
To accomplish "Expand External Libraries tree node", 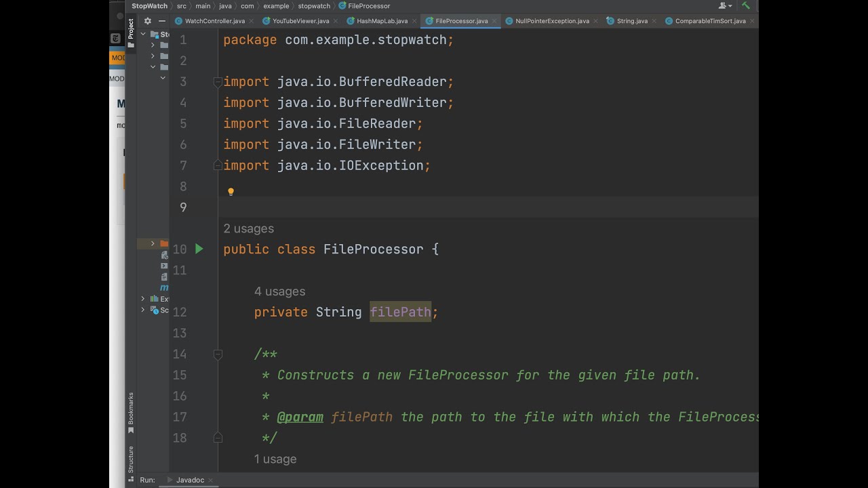I will (143, 299).
